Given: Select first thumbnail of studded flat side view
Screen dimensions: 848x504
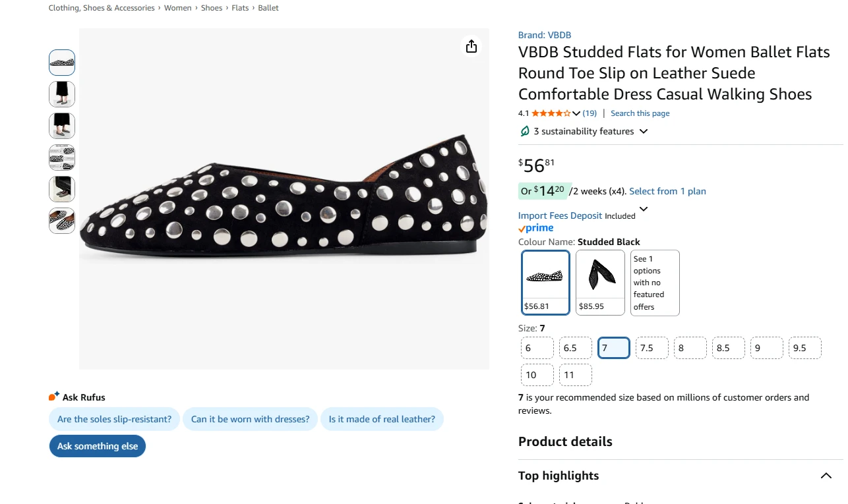Looking at the screenshot, I should (62, 63).
